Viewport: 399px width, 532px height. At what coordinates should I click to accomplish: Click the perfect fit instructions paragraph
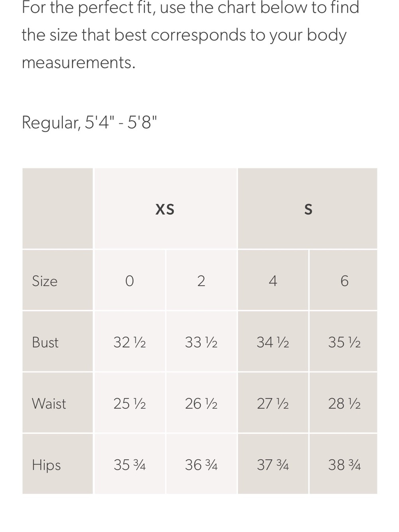(191, 35)
